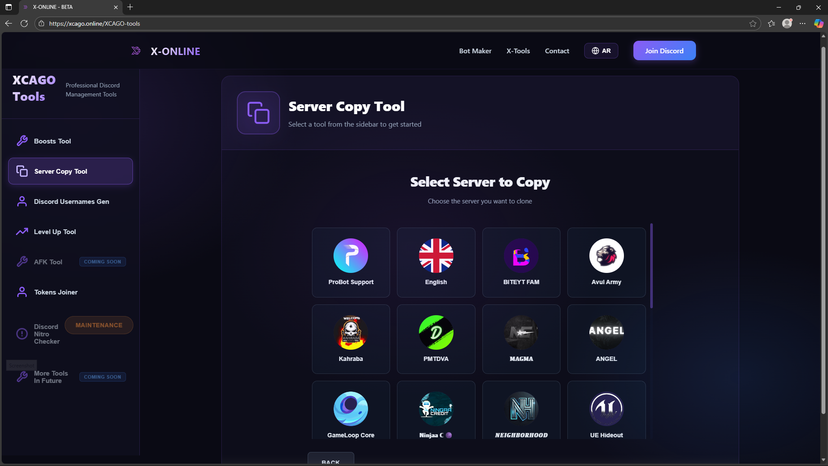Switch to Level Up Tool
The width and height of the screenshot is (828, 466).
(54, 232)
